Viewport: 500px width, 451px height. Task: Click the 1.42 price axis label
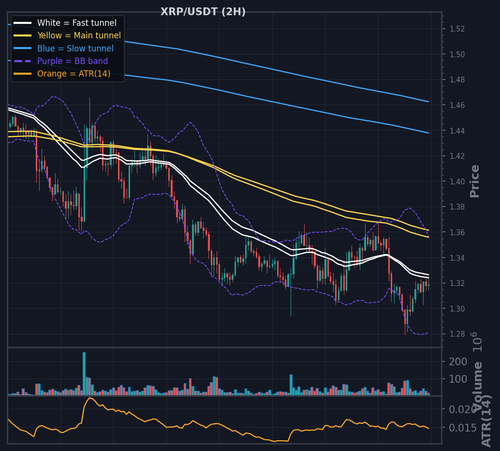click(457, 156)
